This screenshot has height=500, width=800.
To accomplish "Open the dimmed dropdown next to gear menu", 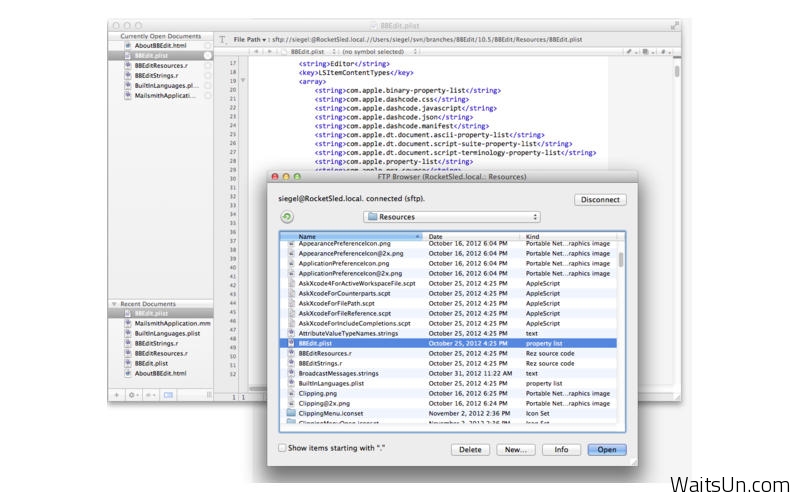I will click(x=151, y=395).
